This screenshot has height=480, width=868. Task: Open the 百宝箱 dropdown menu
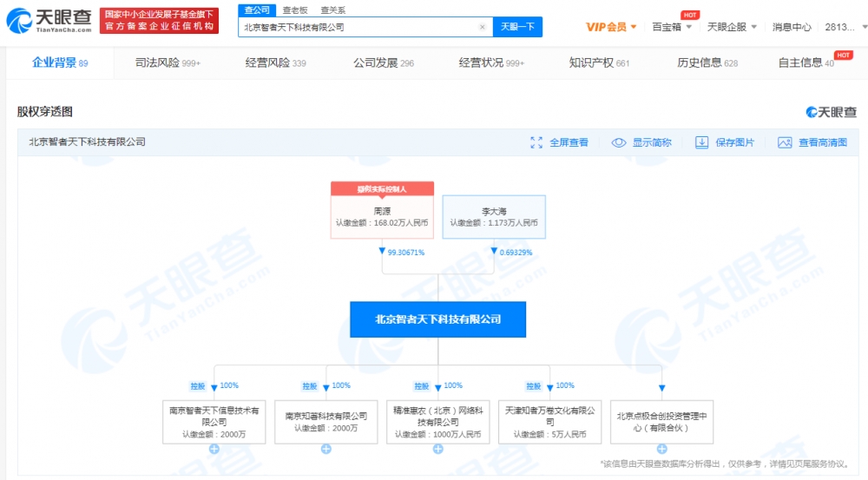[x=672, y=27]
